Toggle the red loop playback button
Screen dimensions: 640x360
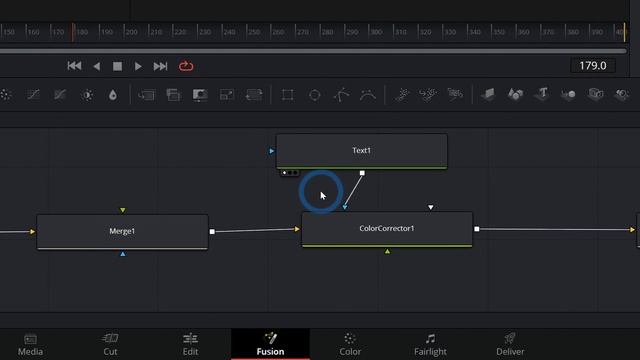point(186,66)
